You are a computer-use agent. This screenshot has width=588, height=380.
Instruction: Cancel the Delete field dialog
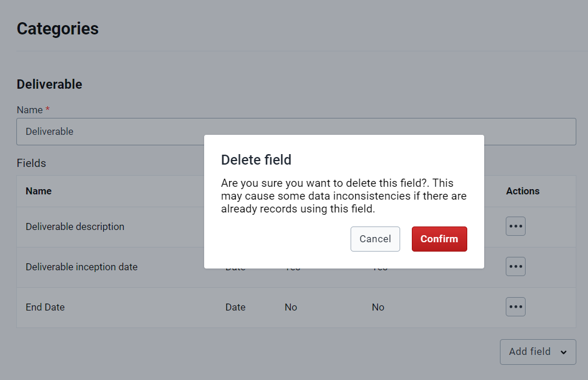[x=375, y=239]
